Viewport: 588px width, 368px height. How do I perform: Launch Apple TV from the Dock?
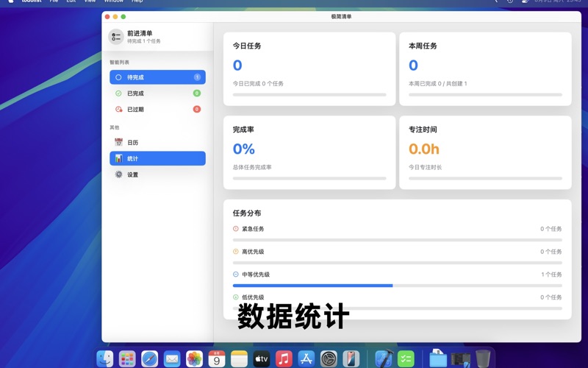[262, 359]
